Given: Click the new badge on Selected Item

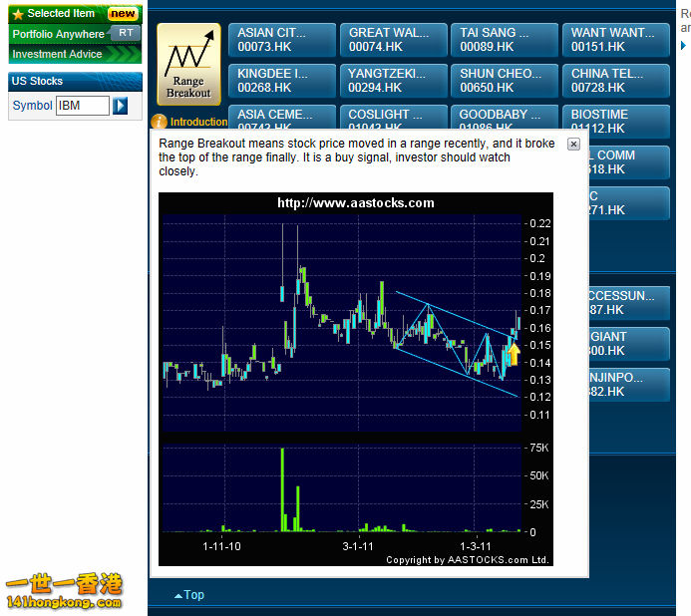Looking at the screenshot, I should 123,14.
